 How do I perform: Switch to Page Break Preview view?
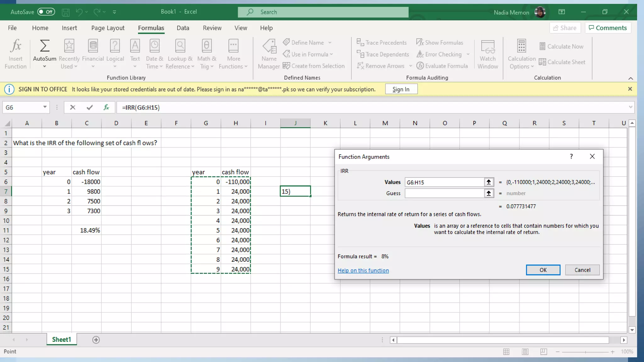[543, 352]
